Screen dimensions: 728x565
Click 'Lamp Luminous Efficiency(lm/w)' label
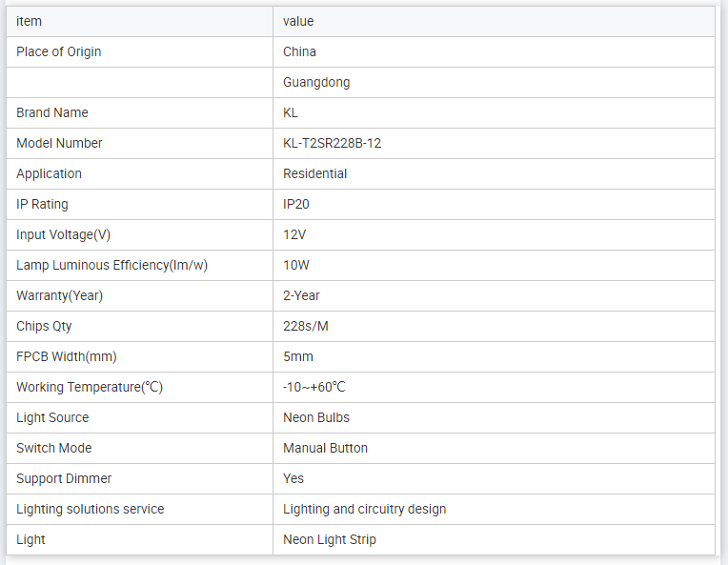pyautogui.click(x=111, y=265)
